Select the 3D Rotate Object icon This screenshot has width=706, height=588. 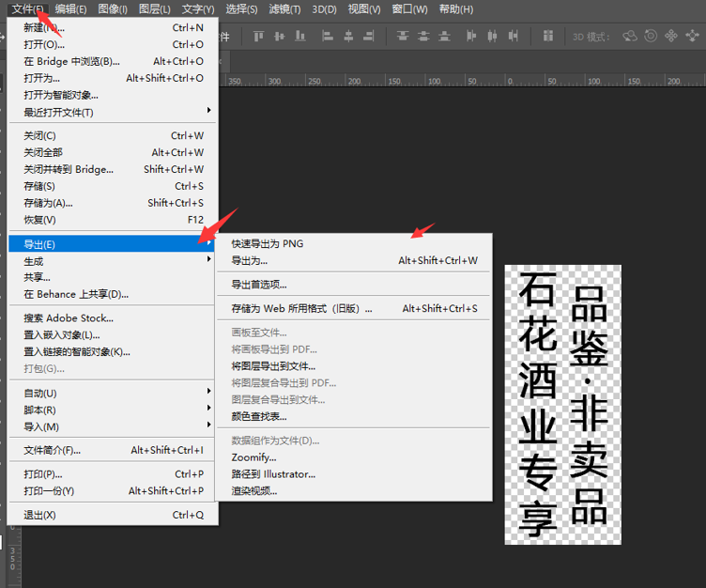[629, 36]
